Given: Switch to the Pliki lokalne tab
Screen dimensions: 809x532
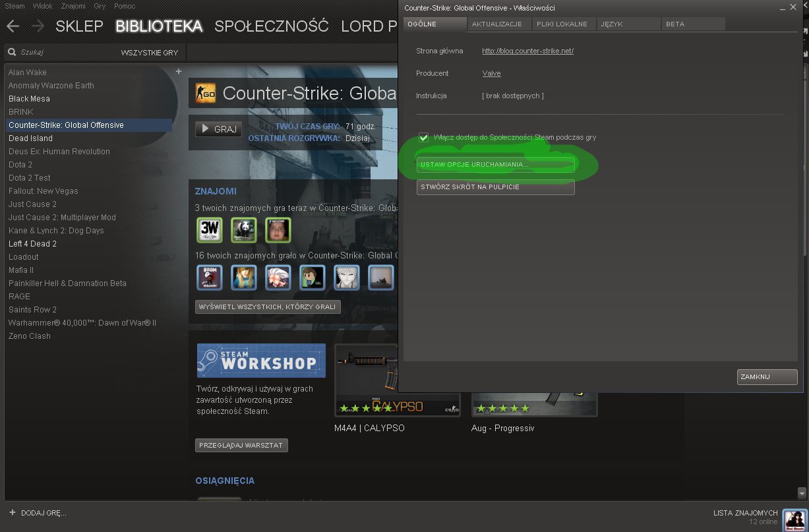Looking at the screenshot, I should [562, 24].
